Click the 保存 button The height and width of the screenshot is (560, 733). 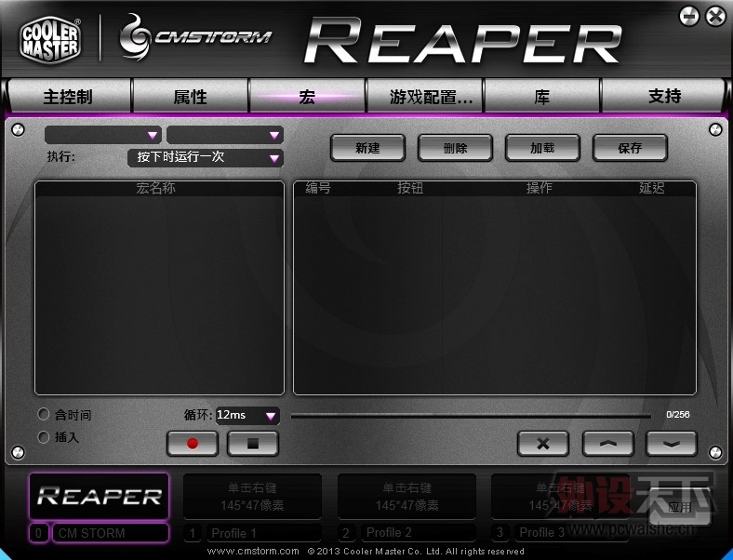pyautogui.click(x=630, y=148)
